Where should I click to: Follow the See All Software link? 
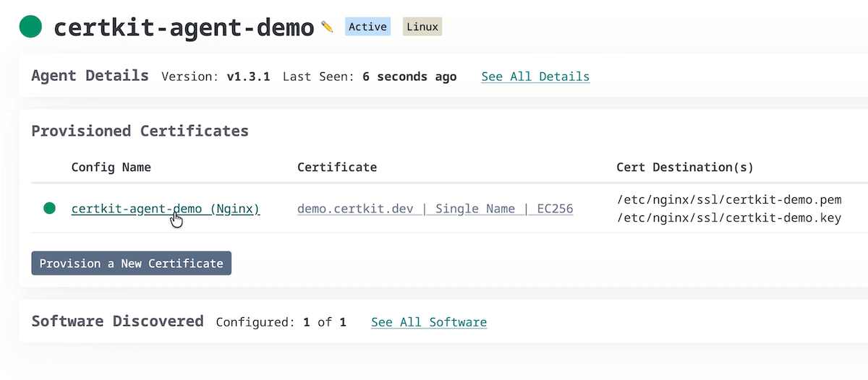coord(429,322)
